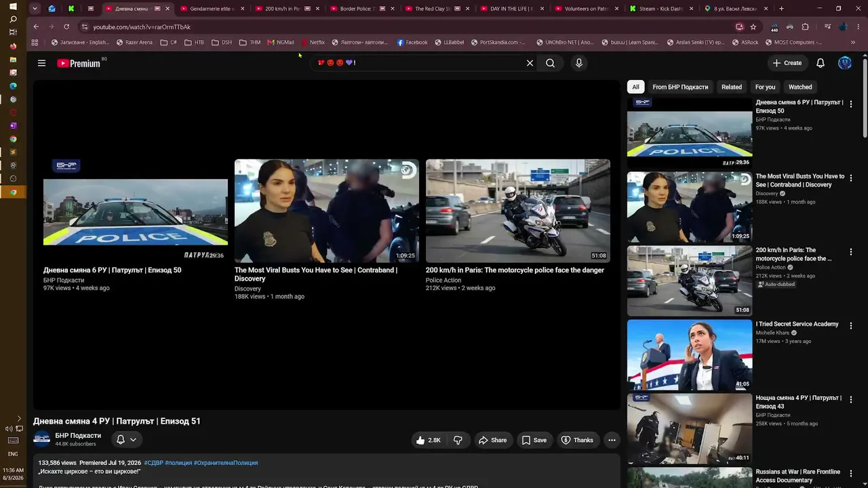
Task: Open volume control in system tray
Action: coord(8,428)
